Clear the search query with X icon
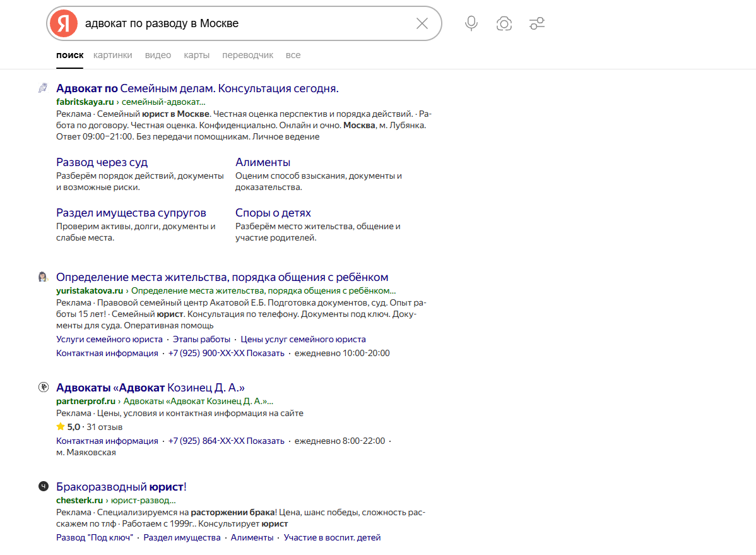The width and height of the screenshot is (756, 555). tap(422, 23)
